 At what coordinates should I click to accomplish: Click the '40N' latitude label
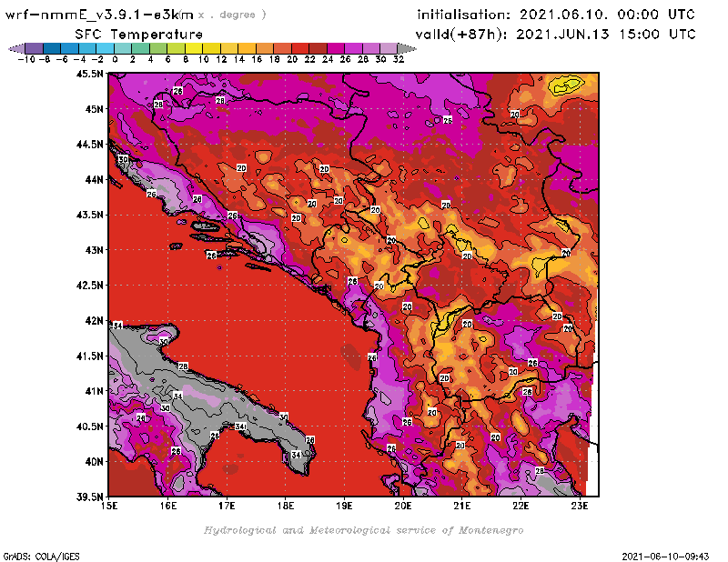click(x=94, y=462)
